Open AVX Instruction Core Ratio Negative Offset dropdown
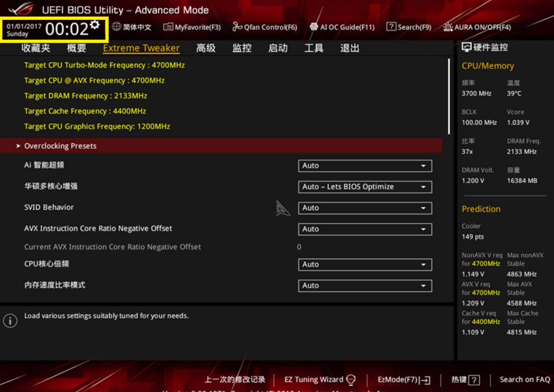The width and height of the screenshot is (554, 392). pyautogui.click(x=365, y=229)
